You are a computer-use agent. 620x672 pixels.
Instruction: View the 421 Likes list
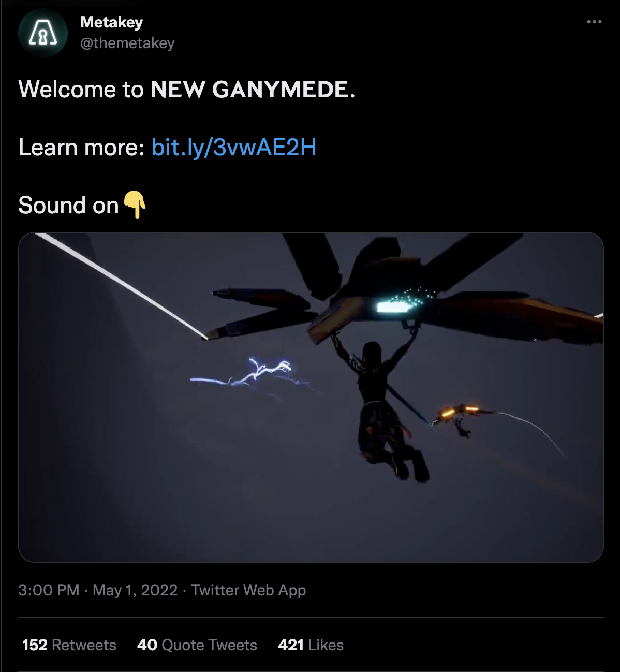pos(311,645)
